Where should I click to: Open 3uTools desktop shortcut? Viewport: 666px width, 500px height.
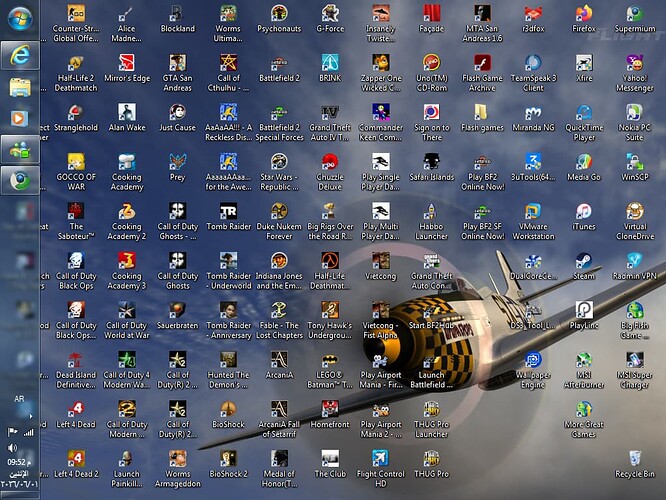click(533, 168)
